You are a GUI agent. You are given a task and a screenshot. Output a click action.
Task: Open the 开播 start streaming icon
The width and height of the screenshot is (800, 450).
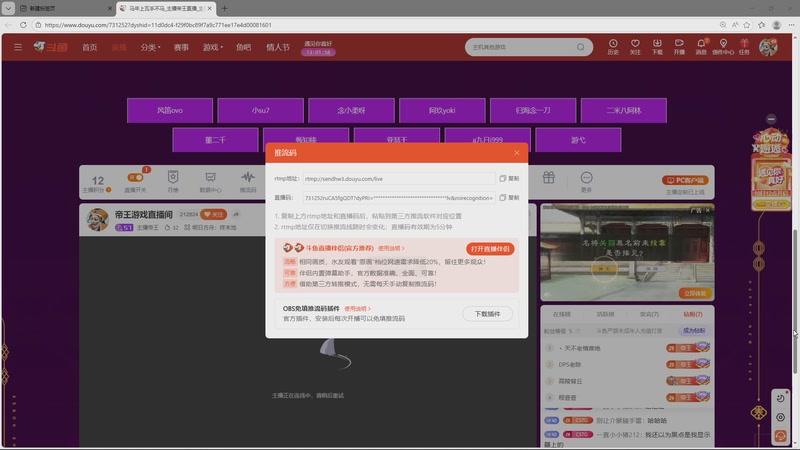point(679,47)
